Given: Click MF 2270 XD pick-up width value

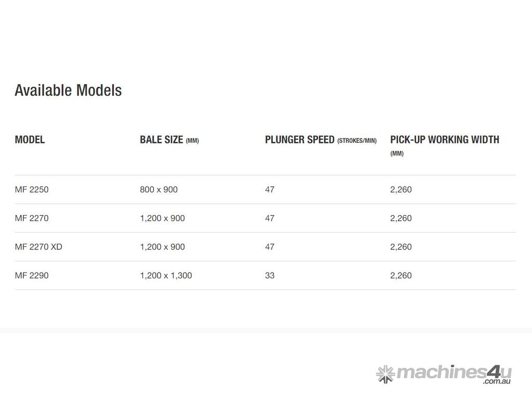Looking at the screenshot, I should 401,247.
